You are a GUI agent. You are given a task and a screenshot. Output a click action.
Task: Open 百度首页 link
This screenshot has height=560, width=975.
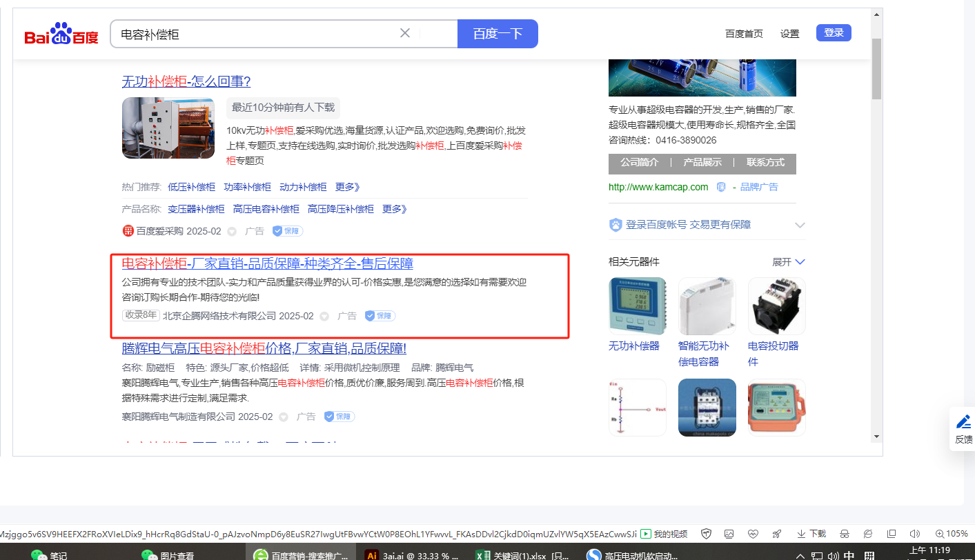point(744,34)
